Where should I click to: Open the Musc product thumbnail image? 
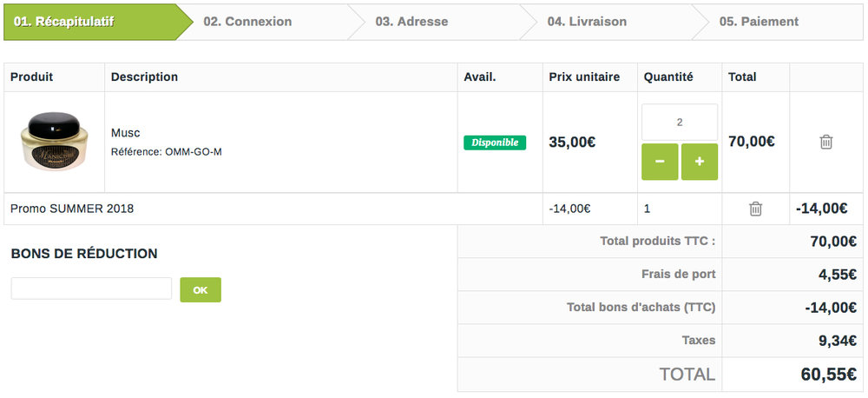tap(54, 141)
